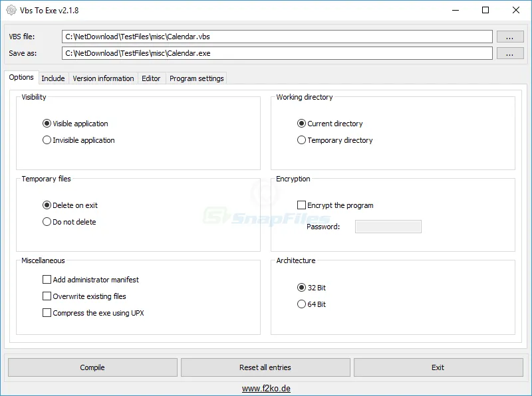Switch to the Options tab
The image size is (532, 396).
tap(21, 77)
